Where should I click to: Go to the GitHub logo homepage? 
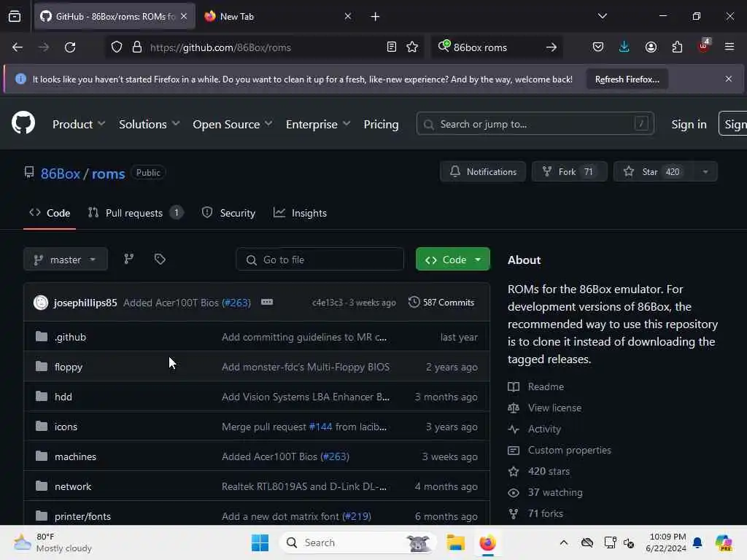coord(23,123)
